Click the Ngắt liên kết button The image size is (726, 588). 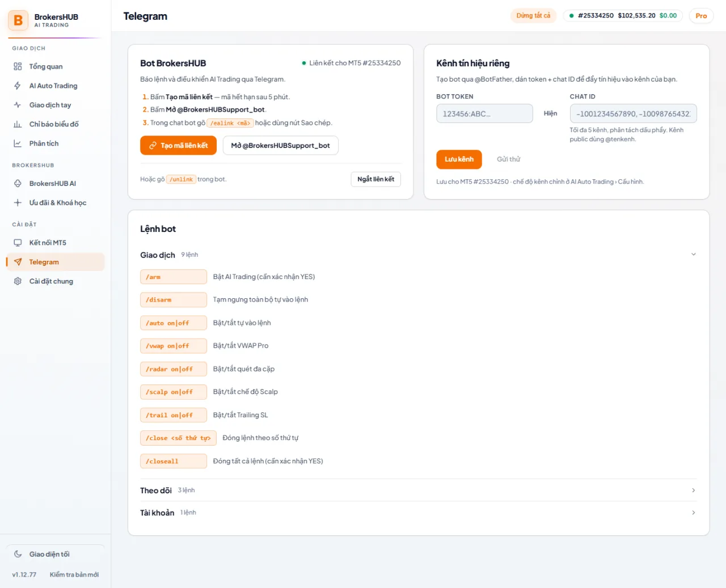[375, 179]
